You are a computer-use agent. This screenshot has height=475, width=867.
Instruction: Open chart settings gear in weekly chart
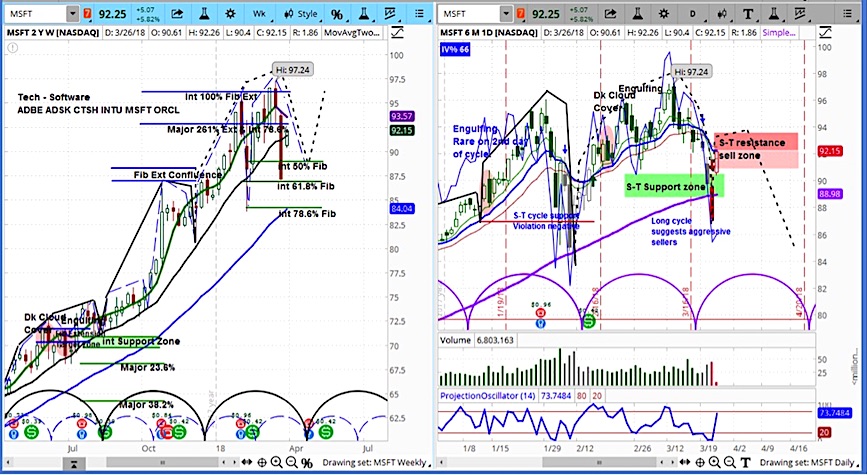click(231, 14)
